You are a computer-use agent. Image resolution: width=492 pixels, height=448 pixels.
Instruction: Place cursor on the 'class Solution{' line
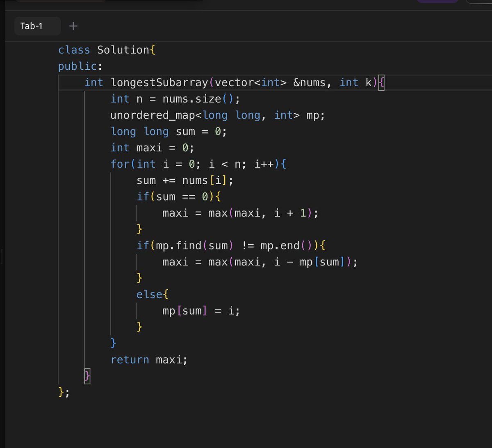click(x=107, y=50)
